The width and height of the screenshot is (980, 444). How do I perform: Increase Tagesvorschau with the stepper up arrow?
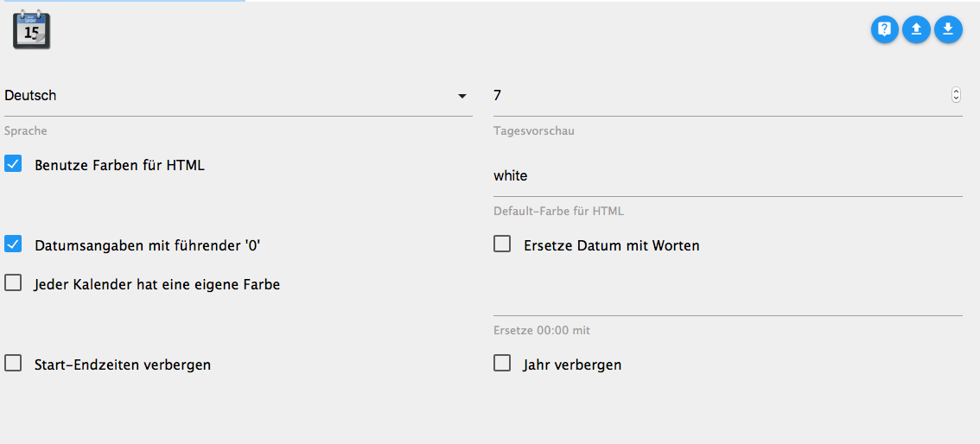tap(956, 92)
